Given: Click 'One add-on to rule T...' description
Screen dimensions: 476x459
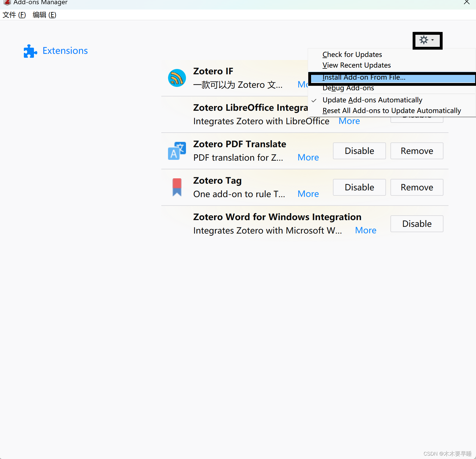Looking at the screenshot, I should pyautogui.click(x=239, y=194).
